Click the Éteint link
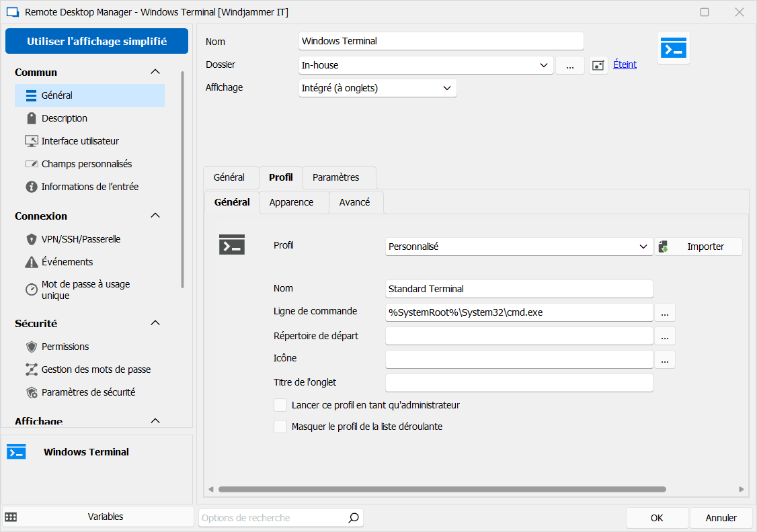 pos(625,64)
